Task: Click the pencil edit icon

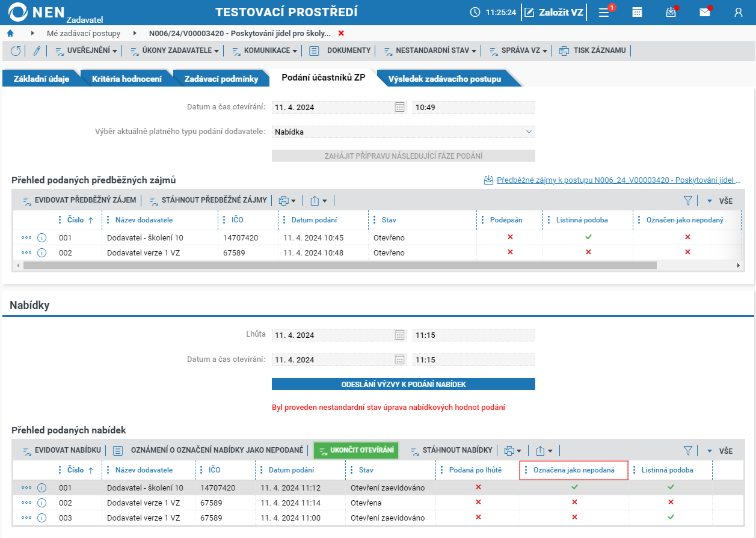Action: coord(37,51)
